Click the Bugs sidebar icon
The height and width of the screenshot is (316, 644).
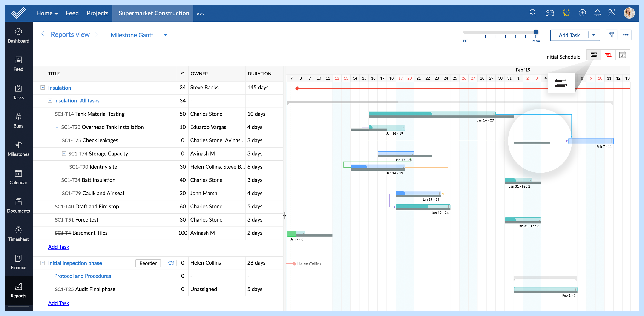(18, 120)
